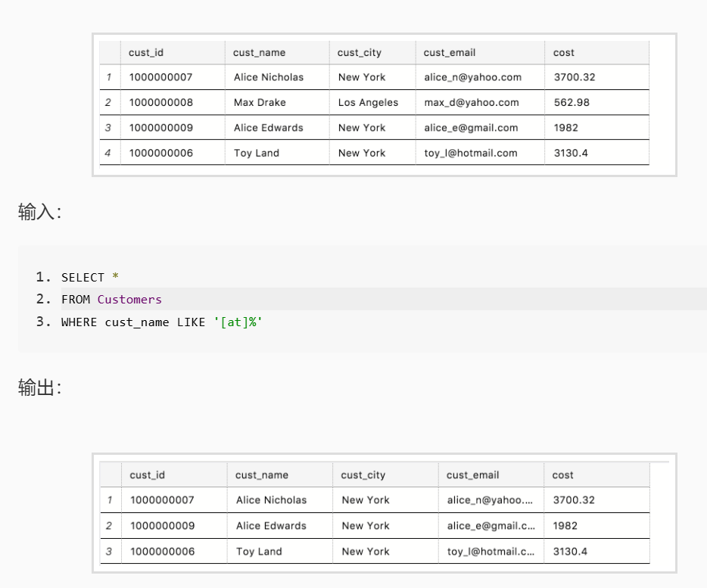Viewport: 707px width, 588px height.
Task: Select row number 4 in top table
Action: (110, 153)
